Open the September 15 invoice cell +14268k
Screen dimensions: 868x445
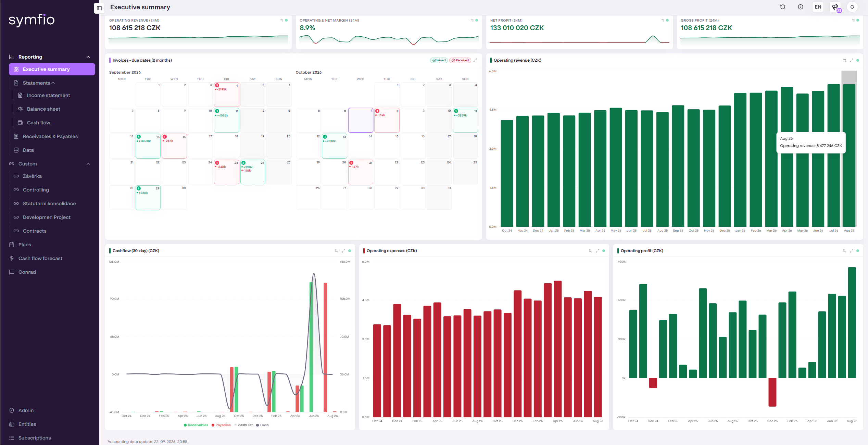click(148, 146)
